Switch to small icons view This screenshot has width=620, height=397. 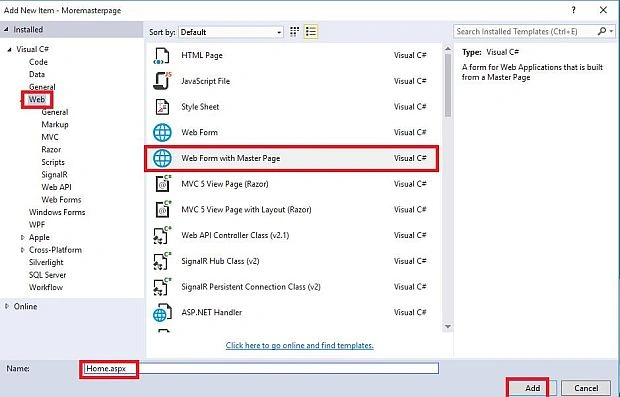[x=294, y=32]
